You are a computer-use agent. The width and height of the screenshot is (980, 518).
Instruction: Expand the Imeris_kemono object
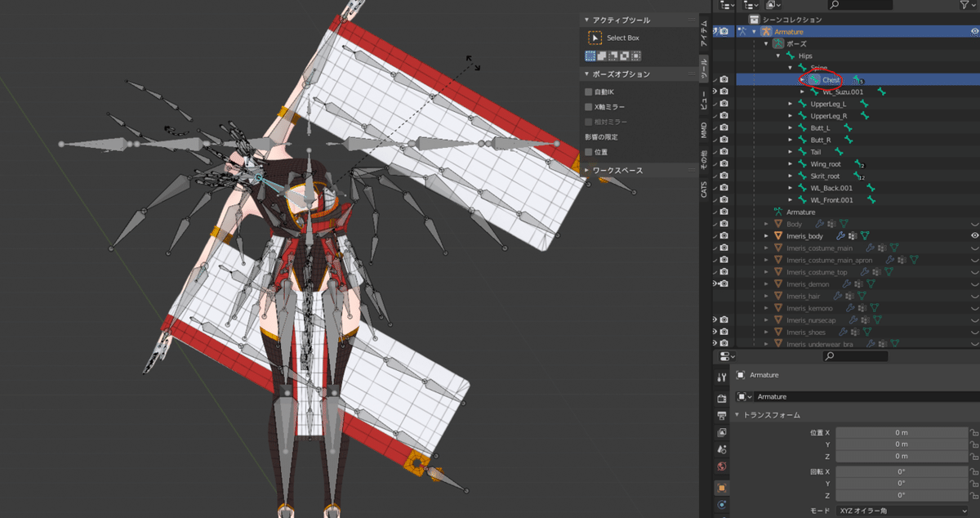pyautogui.click(x=766, y=308)
